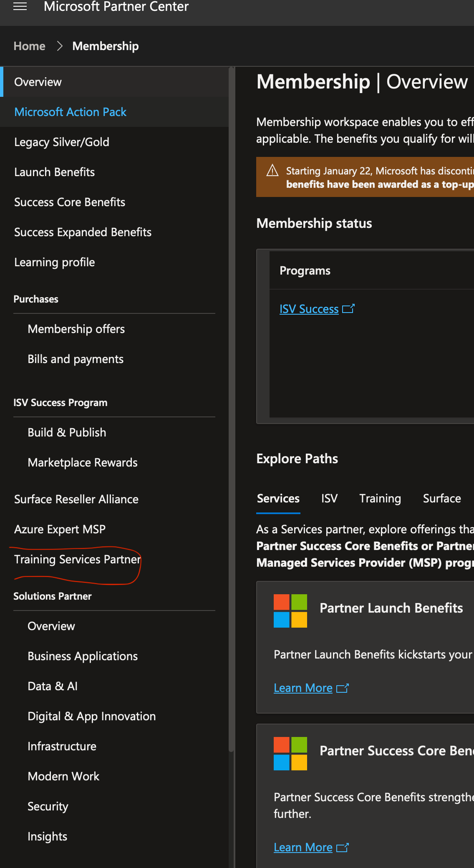The image size is (474, 868).
Task: Open the ISV Success program link
Action: pyautogui.click(x=309, y=309)
